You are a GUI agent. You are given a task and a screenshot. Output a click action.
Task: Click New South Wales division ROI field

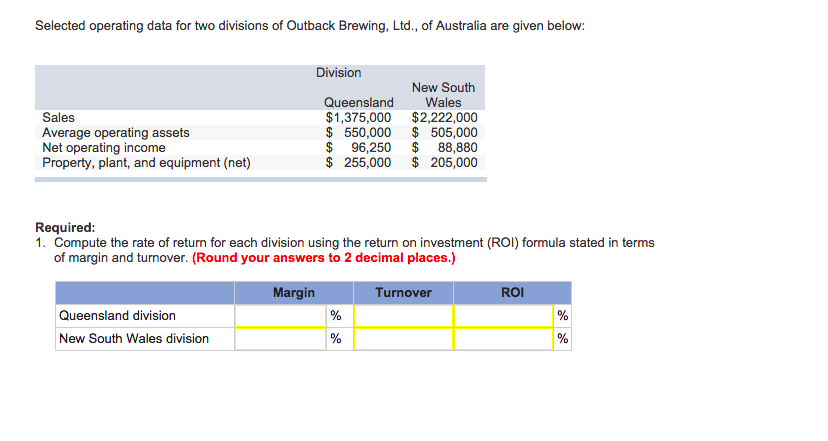click(504, 339)
